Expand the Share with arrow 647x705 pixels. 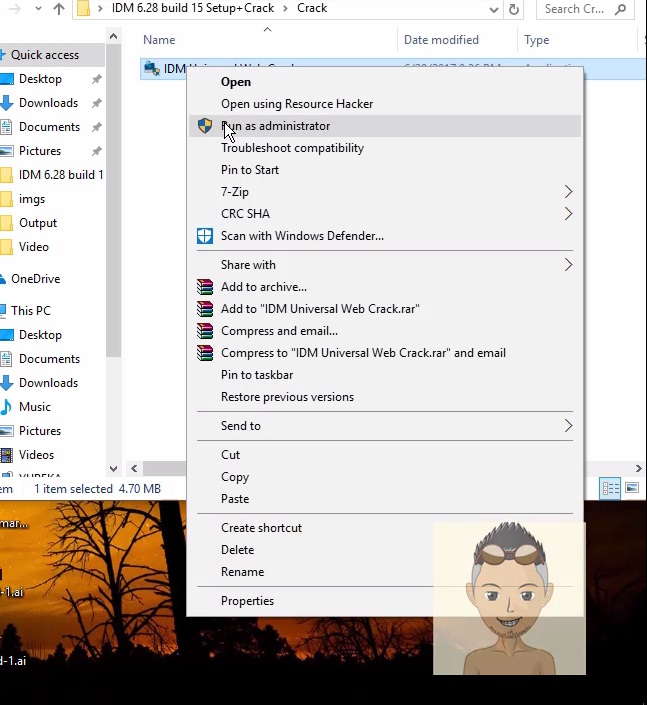tap(568, 265)
